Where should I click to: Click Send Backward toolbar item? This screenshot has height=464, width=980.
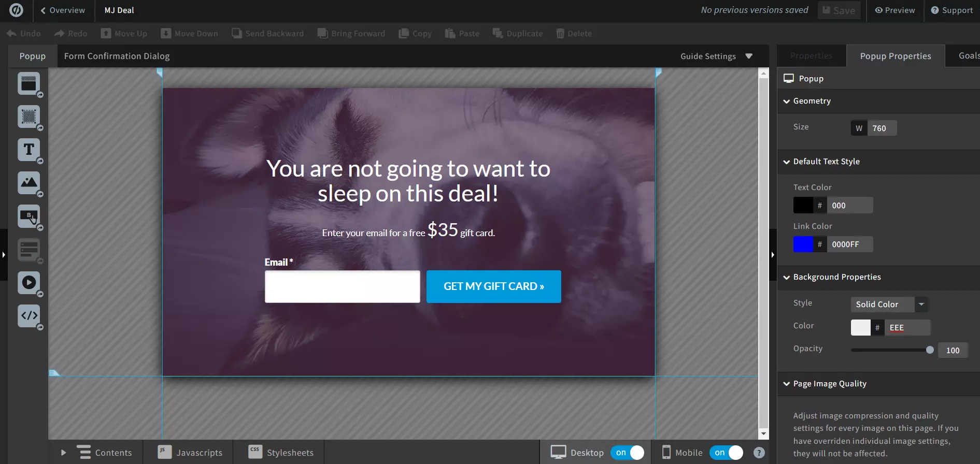point(268,34)
